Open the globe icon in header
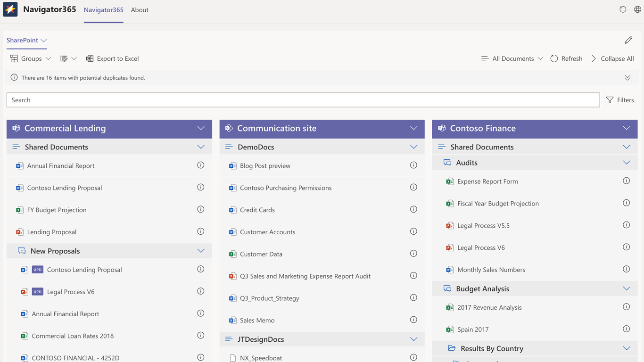Image resolution: width=644 pixels, height=362 pixels. pyautogui.click(x=637, y=9)
